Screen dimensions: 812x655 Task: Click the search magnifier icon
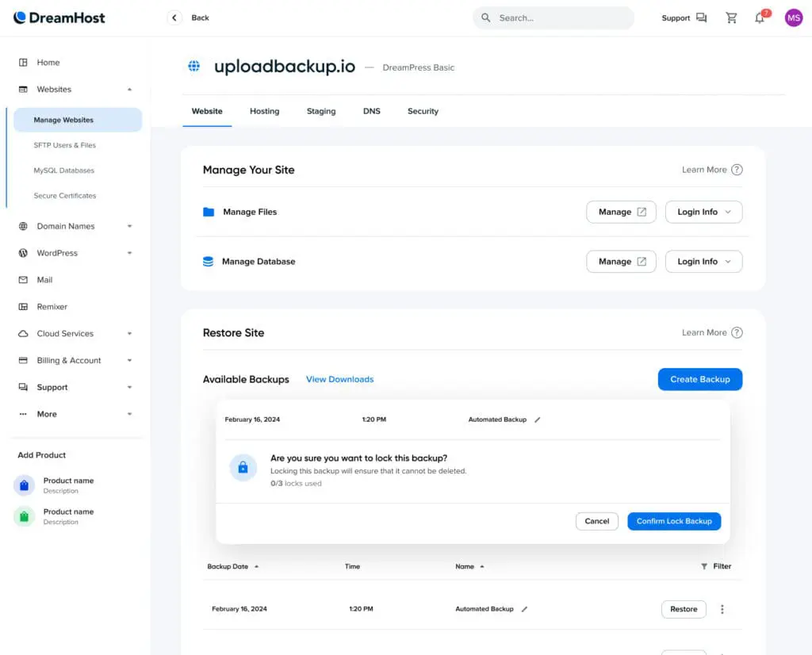pos(486,17)
